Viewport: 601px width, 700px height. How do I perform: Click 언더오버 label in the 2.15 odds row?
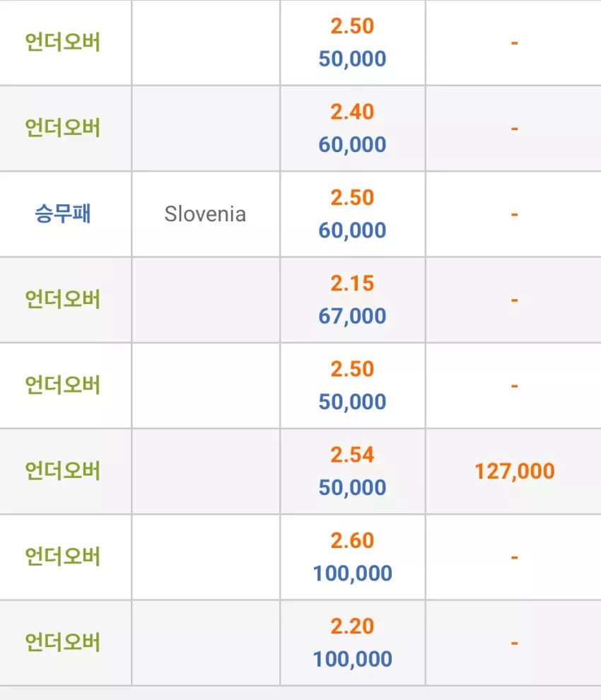coord(63,300)
